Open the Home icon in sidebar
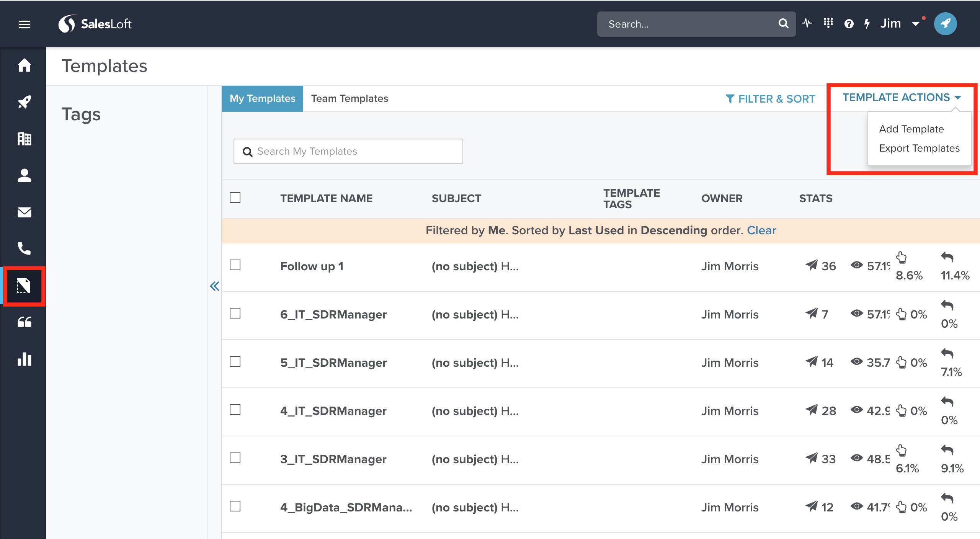Screen dimensions: 980x539 click(x=24, y=65)
